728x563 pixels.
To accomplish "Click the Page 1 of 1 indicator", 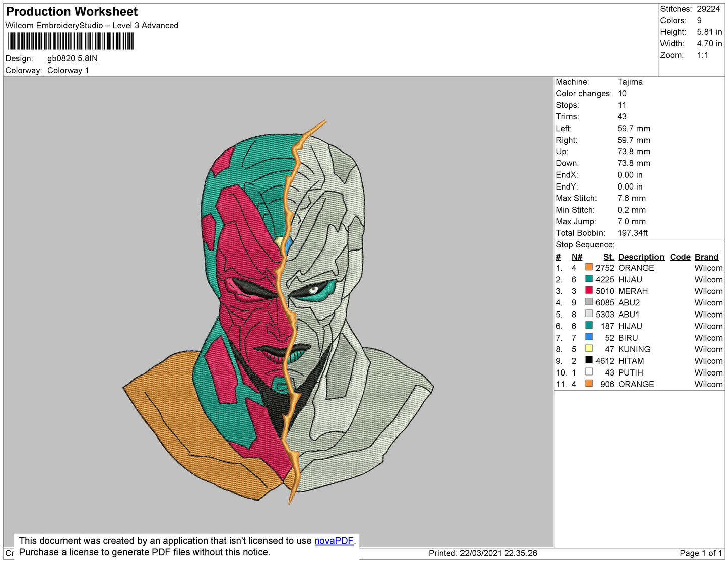I will (701, 553).
